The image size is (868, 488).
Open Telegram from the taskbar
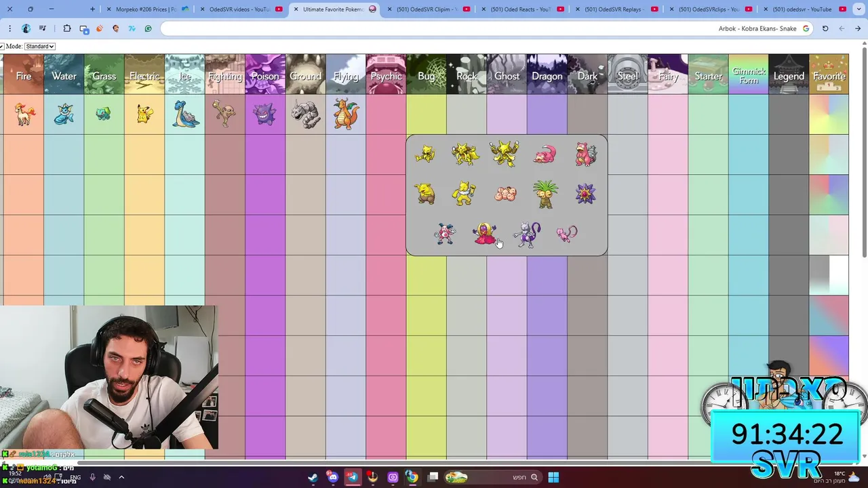pyautogui.click(x=353, y=477)
